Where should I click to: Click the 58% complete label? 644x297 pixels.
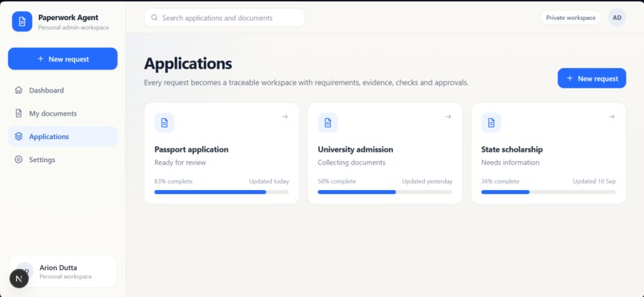pyautogui.click(x=337, y=181)
